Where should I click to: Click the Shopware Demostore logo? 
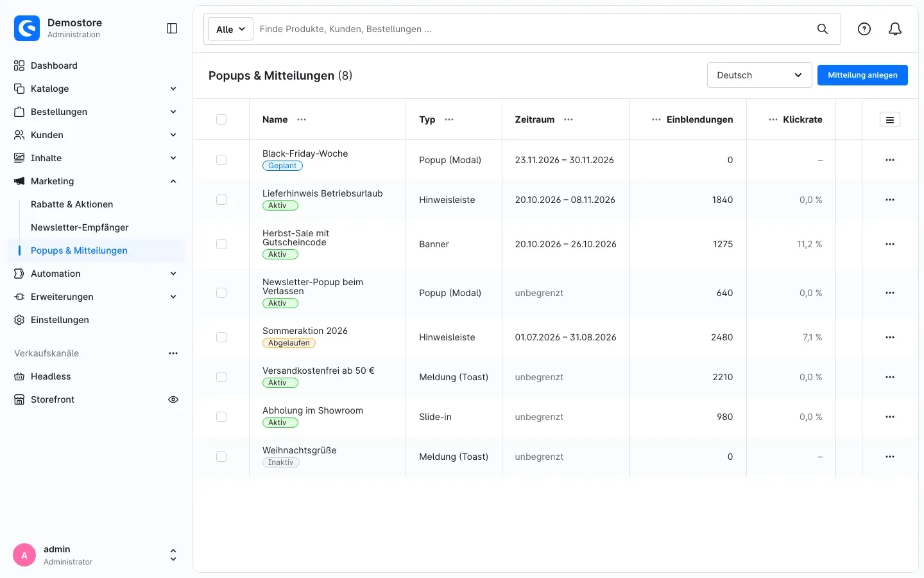tap(27, 28)
